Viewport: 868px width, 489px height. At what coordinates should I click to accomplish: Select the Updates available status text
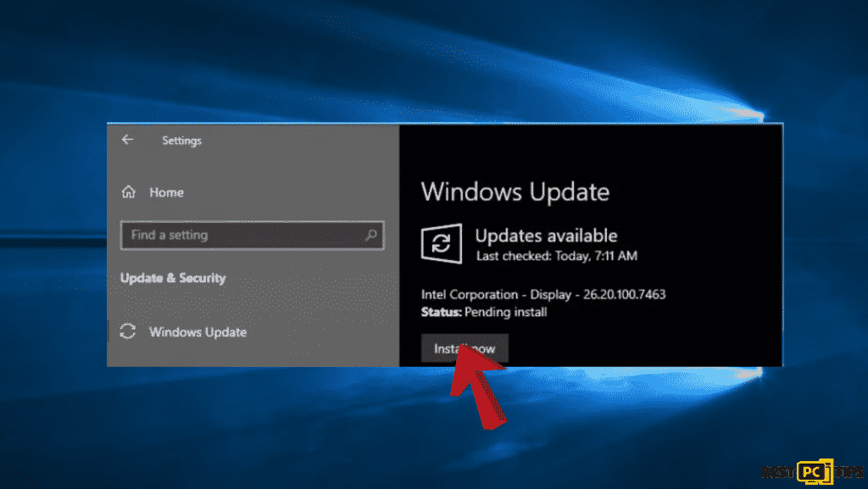click(x=547, y=236)
